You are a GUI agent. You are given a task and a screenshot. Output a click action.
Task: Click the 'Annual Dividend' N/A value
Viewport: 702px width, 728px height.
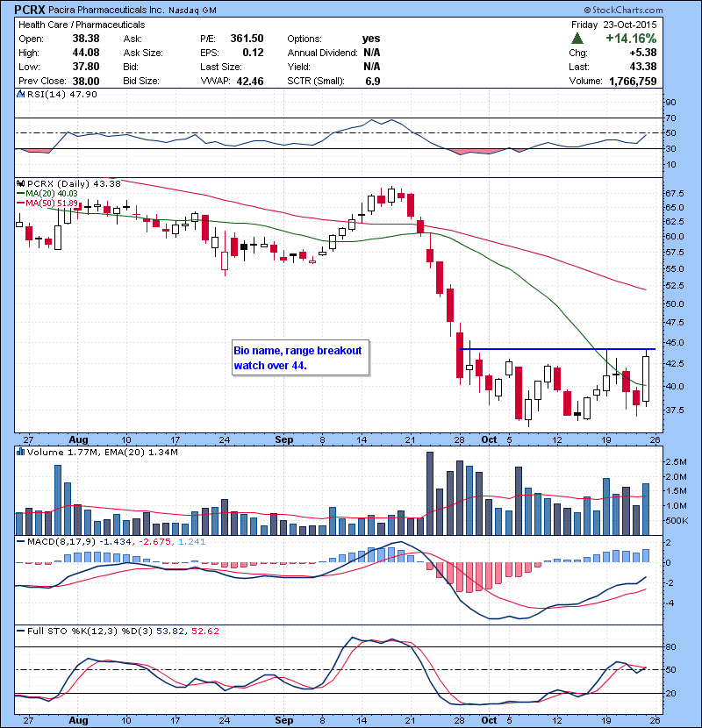tap(372, 53)
